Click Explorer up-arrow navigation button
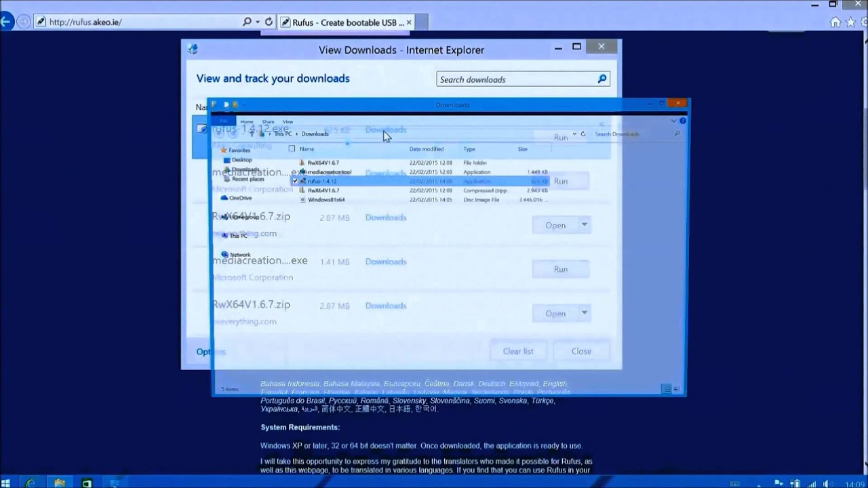 [252, 134]
